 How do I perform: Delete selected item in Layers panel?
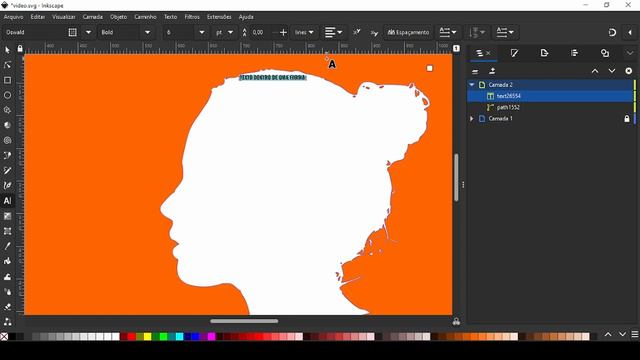629,71
